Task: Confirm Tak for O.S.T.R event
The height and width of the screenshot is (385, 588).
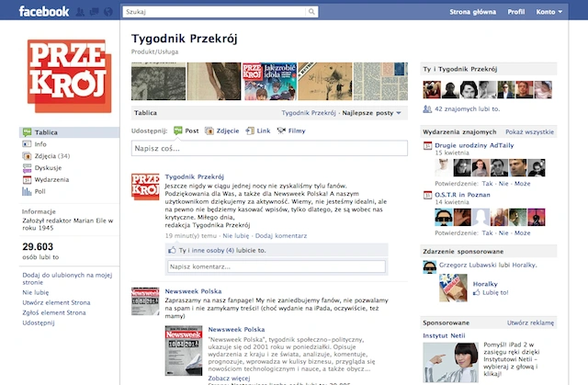Action: (x=487, y=233)
